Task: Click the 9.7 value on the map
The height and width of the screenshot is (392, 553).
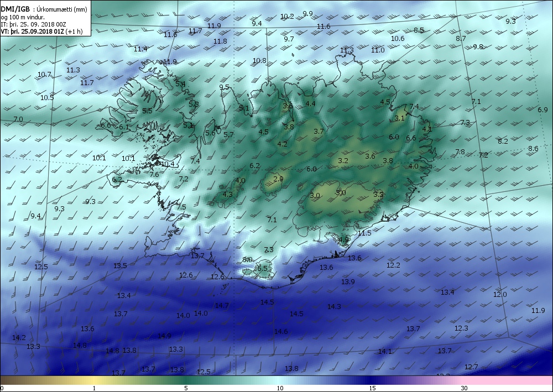Action: click(289, 39)
